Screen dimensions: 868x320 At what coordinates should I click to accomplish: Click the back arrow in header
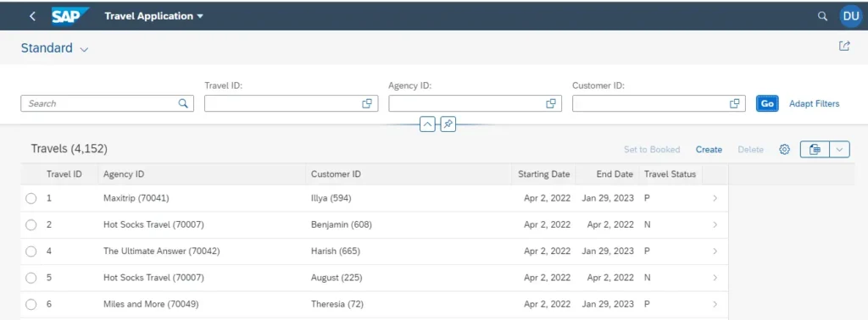[x=32, y=16]
